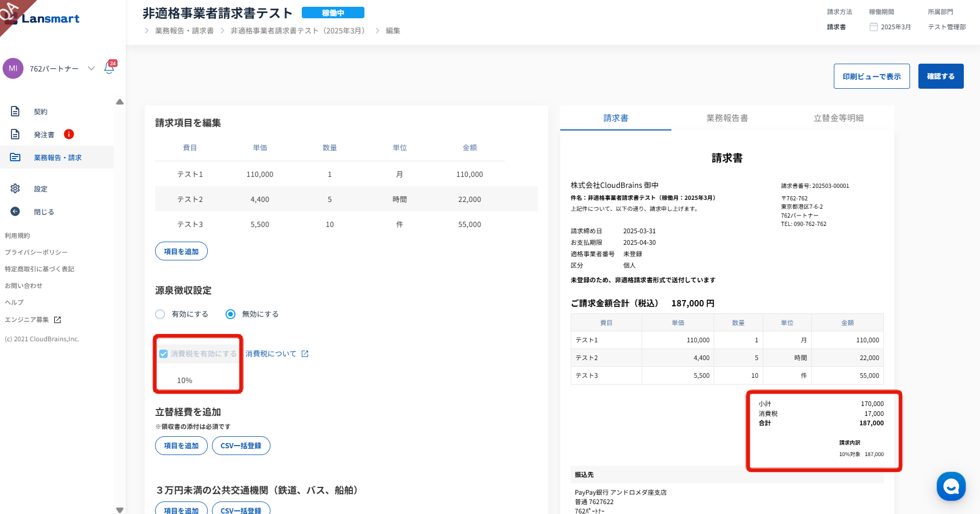Click the 確認する button
Screen dimensions: 980x514
pyautogui.click(x=940, y=76)
